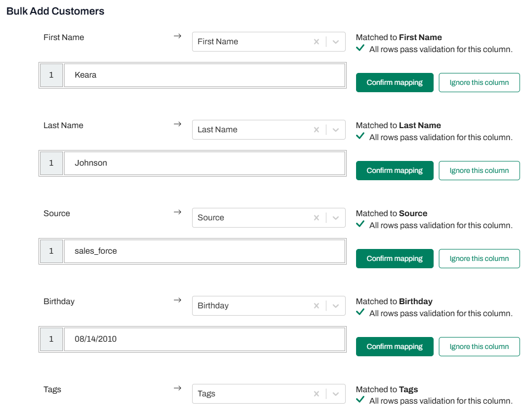Clear the Birthday mapping with X icon
This screenshot has height=412, width=532.
coord(316,306)
